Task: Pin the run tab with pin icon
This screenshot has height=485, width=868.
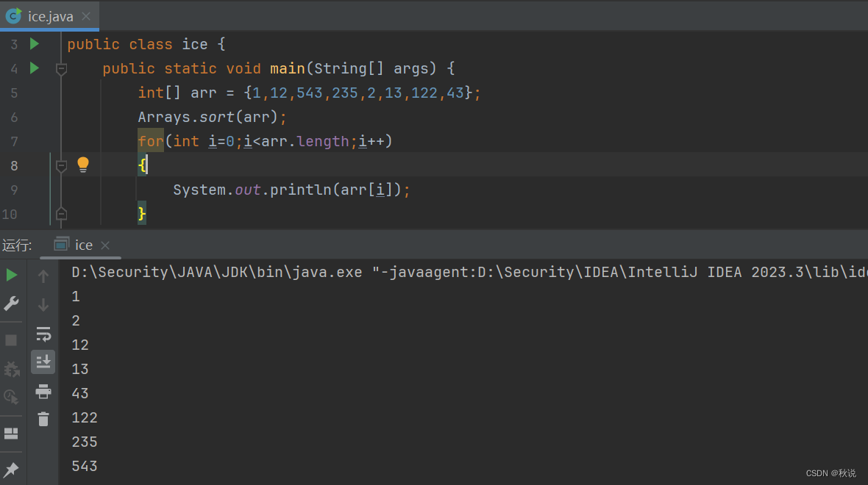Action: click(11, 470)
